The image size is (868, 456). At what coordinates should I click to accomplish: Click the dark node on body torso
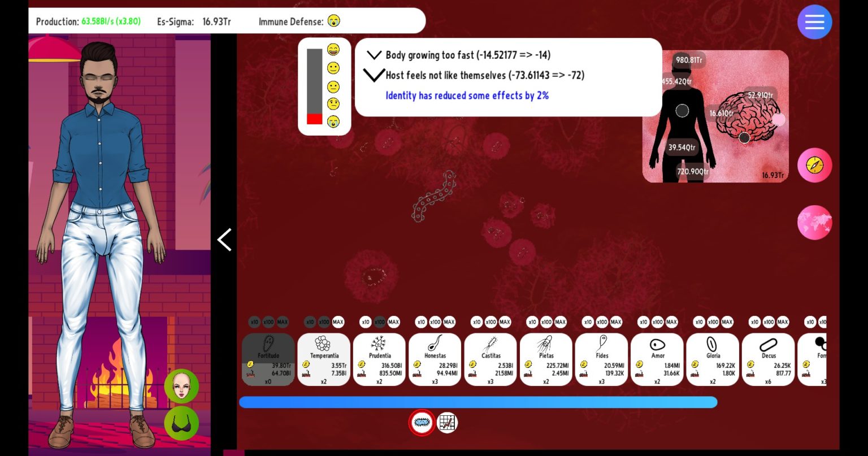pyautogui.click(x=682, y=111)
